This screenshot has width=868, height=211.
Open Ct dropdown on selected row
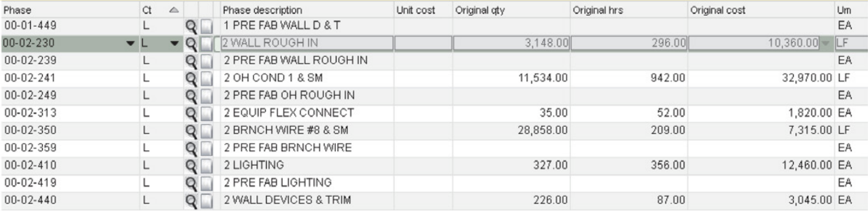tap(174, 44)
